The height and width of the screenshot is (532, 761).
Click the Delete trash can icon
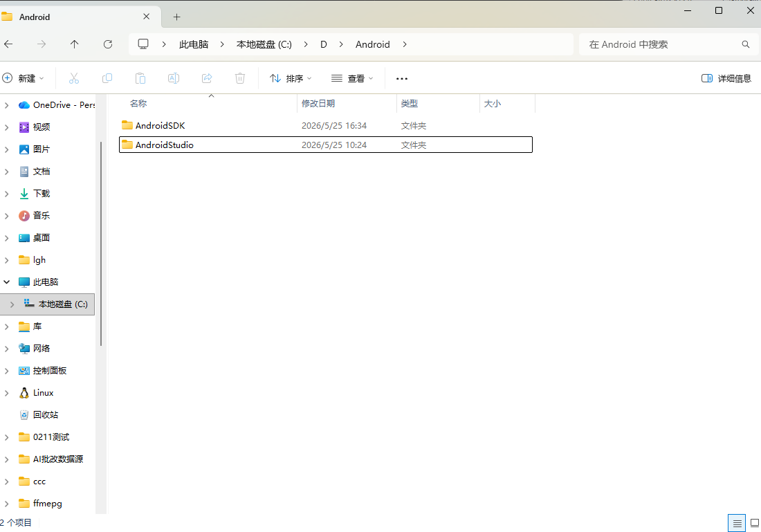coord(240,78)
